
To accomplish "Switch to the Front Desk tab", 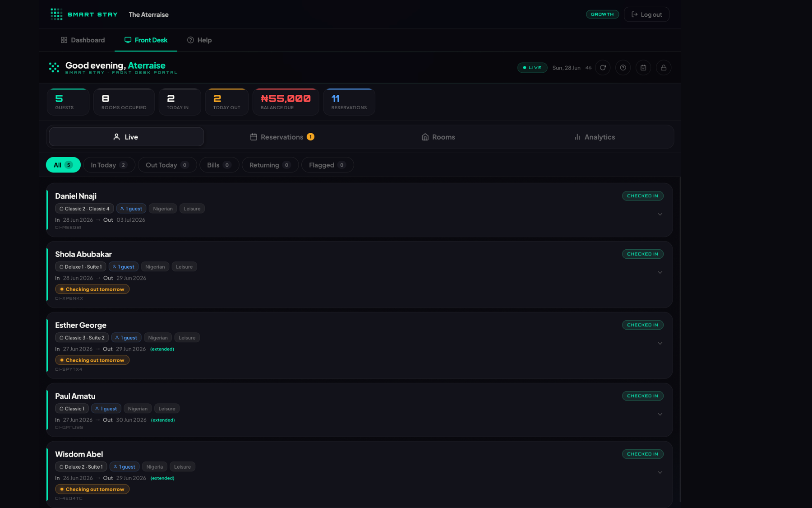I will click(x=146, y=40).
